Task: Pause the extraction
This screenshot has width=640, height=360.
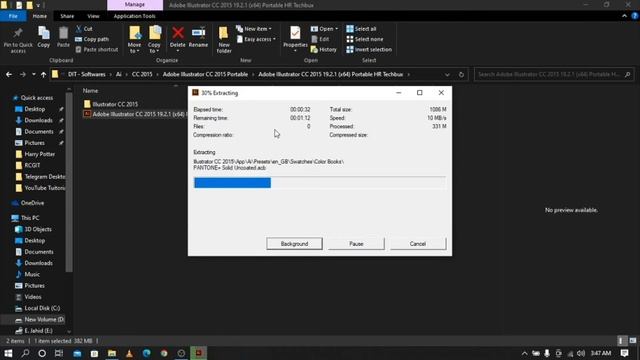Action: [x=356, y=244]
